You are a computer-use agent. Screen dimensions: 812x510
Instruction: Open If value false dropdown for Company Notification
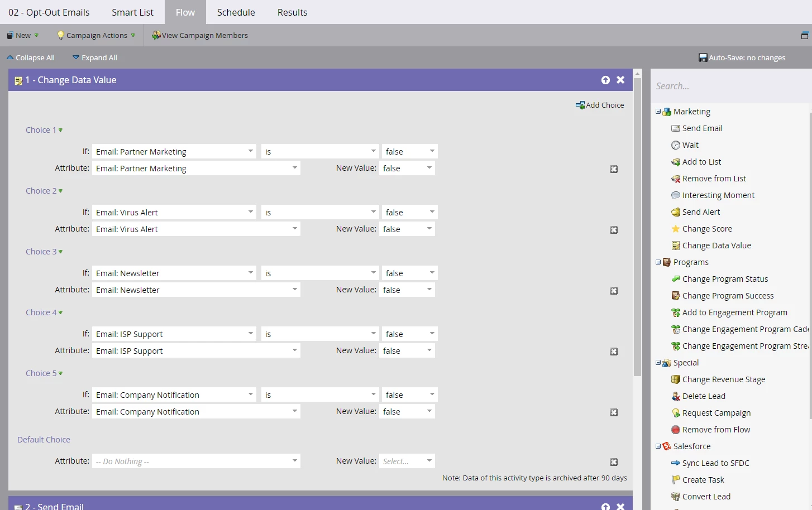coord(432,394)
